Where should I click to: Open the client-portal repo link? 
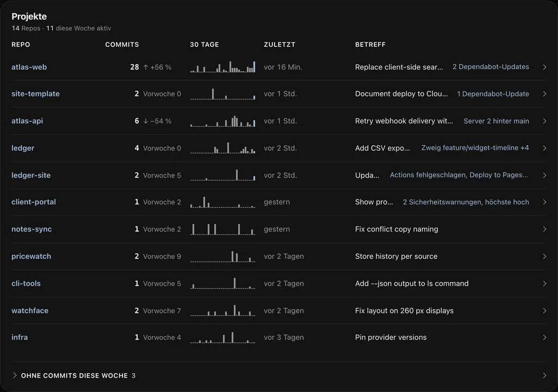(x=34, y=202)
